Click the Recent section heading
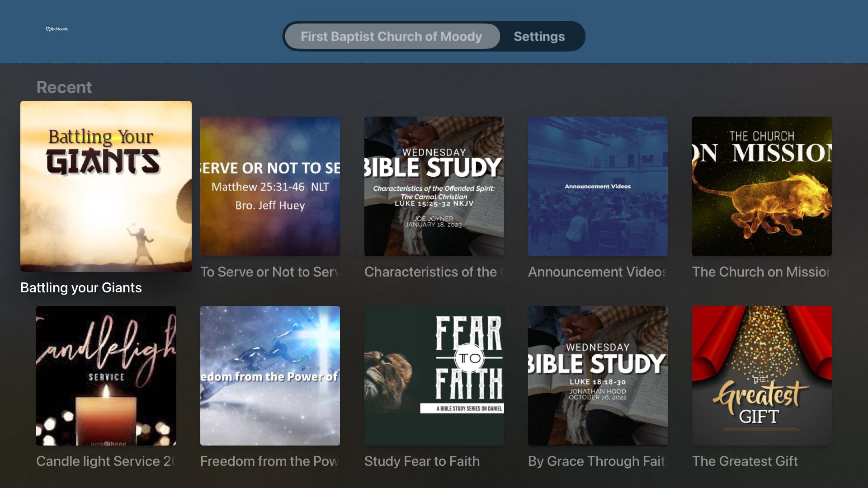Image resolution: width=868 pixels, height=488 pixels. (x=64, y=87)
